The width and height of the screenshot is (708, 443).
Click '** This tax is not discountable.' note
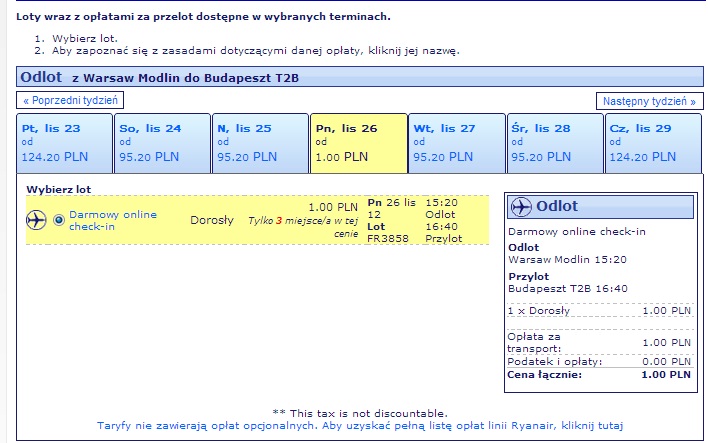click(x=360, y=413)
